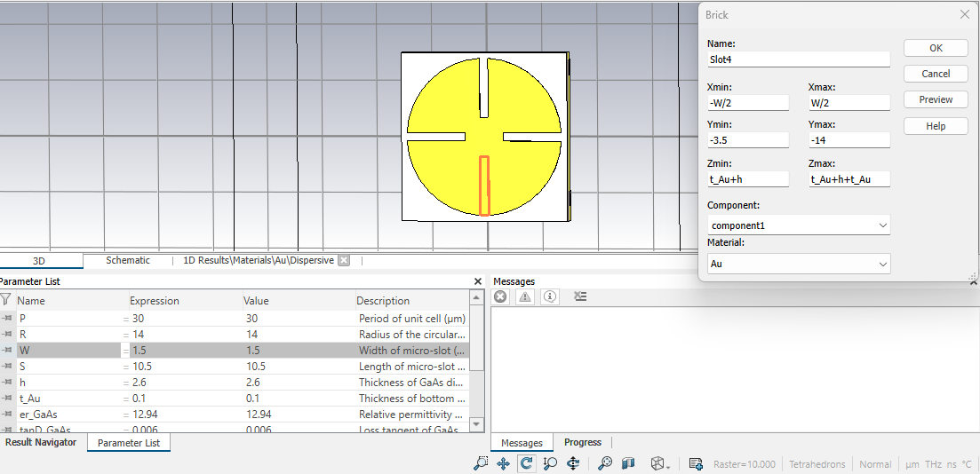The image size is (980, 474).
Task: Confirm the Brick dialog with OK
Action: (936, 48)
